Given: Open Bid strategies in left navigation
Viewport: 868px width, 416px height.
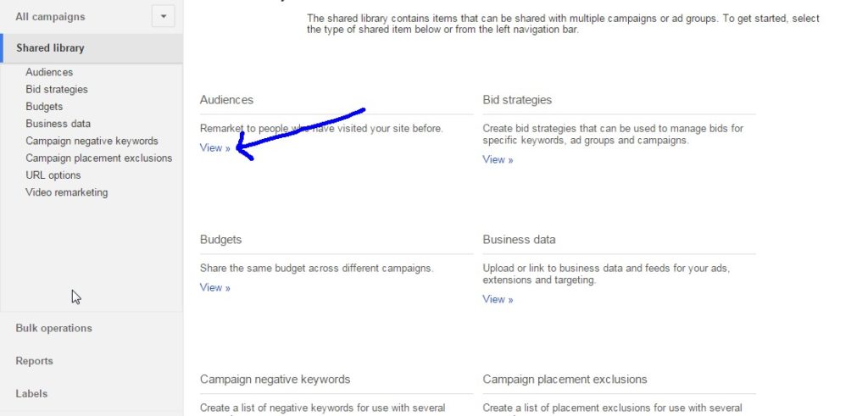Looking at the screenshot, I should (57, 89).
